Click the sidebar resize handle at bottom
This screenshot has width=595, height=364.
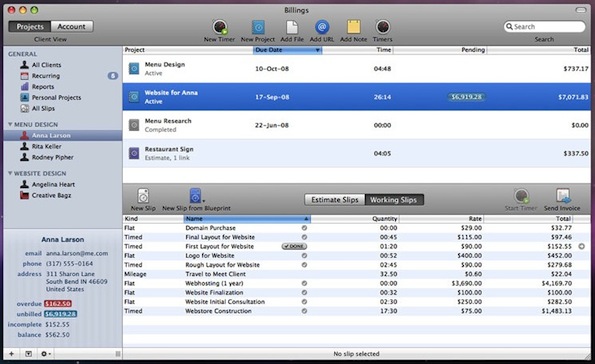click(118, 354)
